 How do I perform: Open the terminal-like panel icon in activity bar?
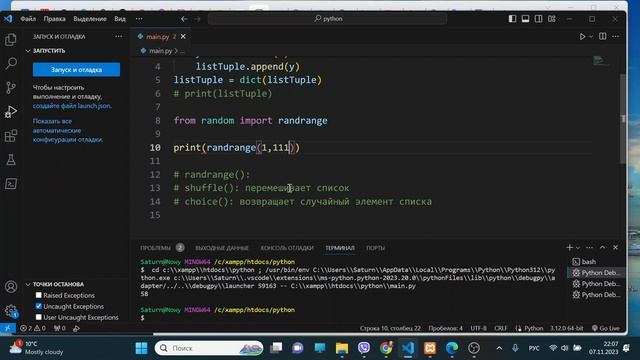pos(11,184)
